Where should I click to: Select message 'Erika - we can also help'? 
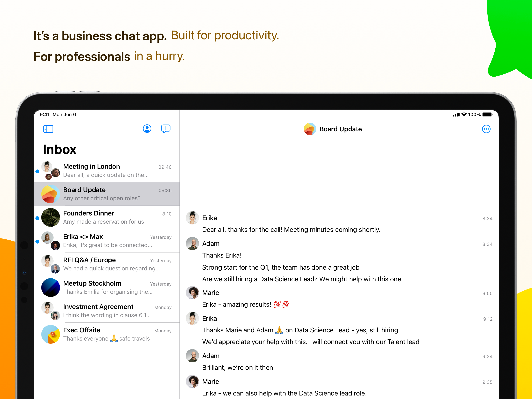284,393
